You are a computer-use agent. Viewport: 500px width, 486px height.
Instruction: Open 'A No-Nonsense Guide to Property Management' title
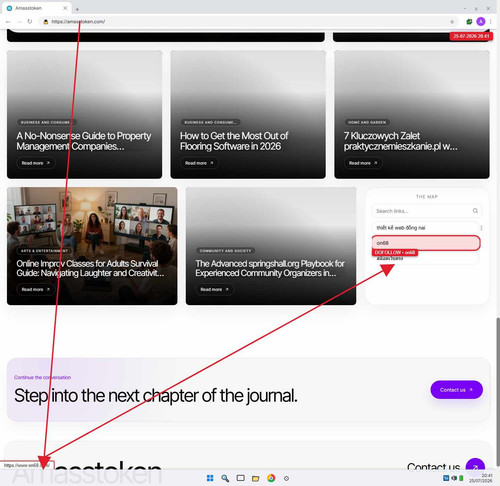click(x=84, y=141)
